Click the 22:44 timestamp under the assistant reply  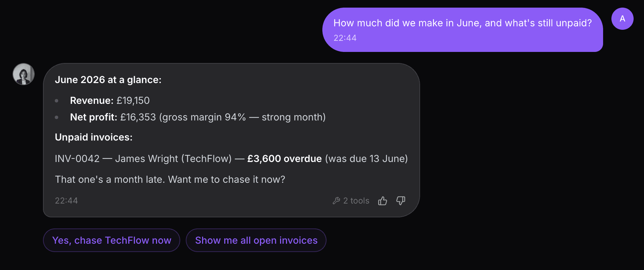coord(66,201)
